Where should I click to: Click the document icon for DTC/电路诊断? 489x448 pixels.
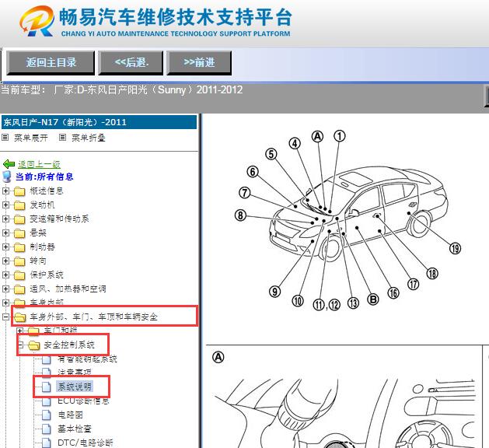[47, 443]
